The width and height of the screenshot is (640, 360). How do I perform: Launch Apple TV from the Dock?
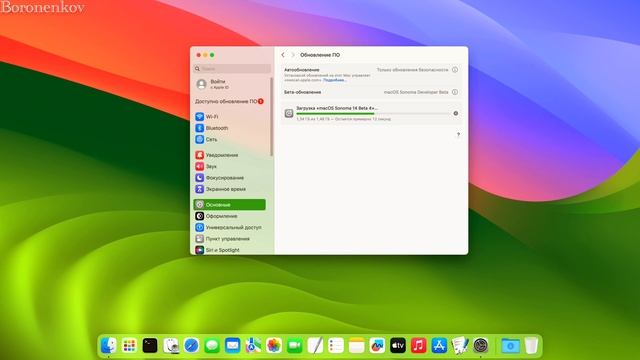(x=398, y=346)
